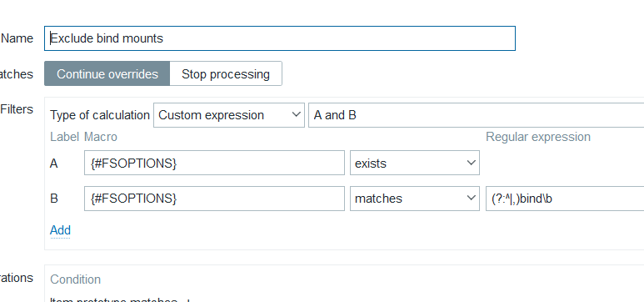Click the A and B custom expression field

pos(476,115)
